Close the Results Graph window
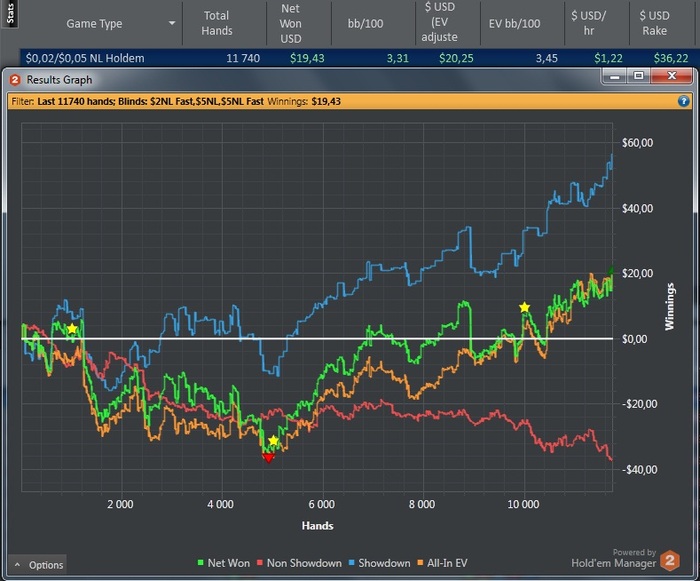Image resolution: width=700 pixels, height=581 pixels. tap(671, 76)
